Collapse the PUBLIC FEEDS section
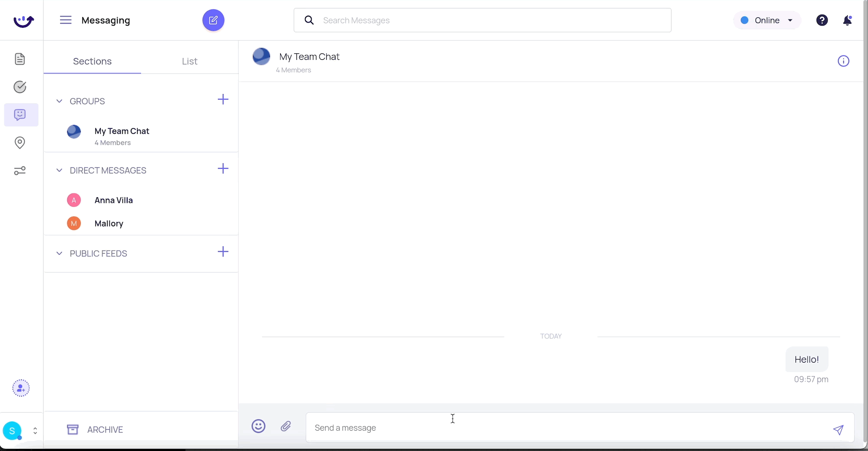 point(59,253)
